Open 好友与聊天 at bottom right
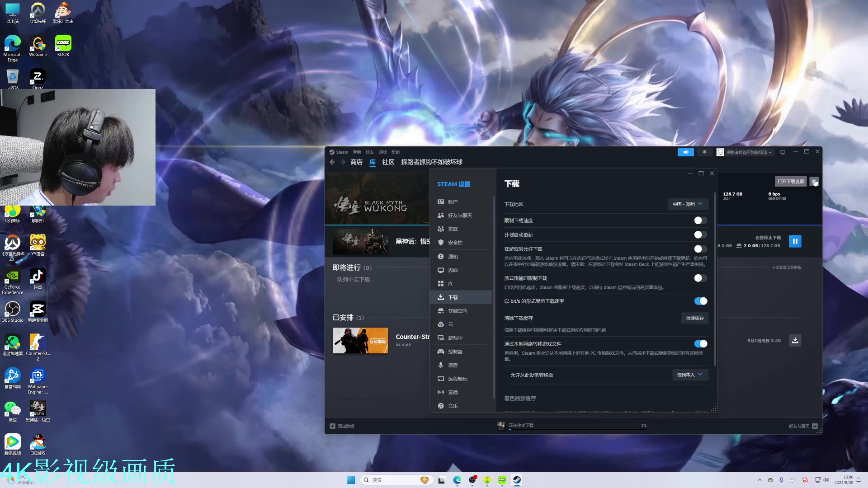This screenshot has height=488, width=868. coord(803,426)
